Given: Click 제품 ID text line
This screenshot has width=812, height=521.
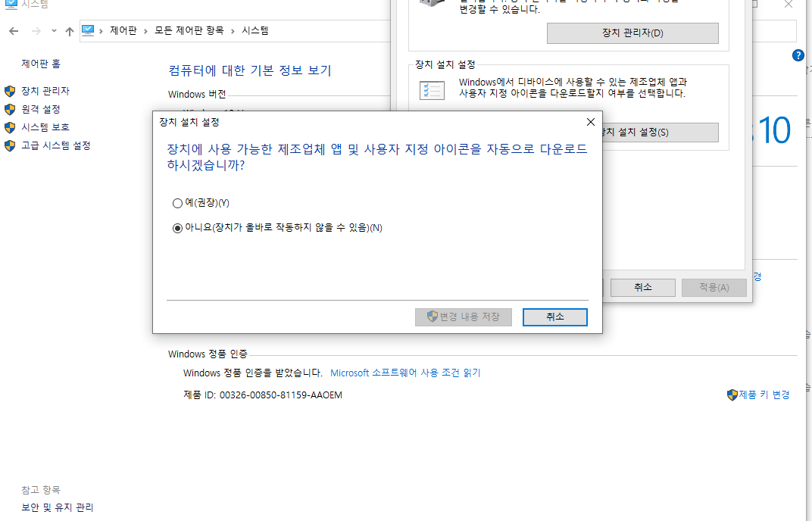Looking at the screenshot, I should coord(263,395).
